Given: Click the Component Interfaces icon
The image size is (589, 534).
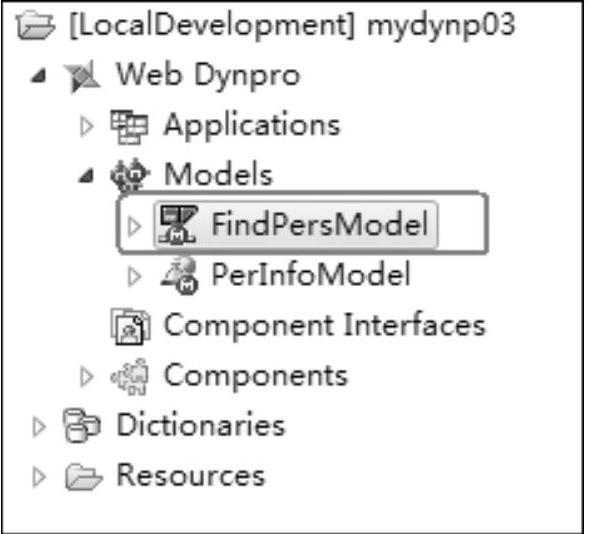Looking at the screenshot, I should point(130,326).
